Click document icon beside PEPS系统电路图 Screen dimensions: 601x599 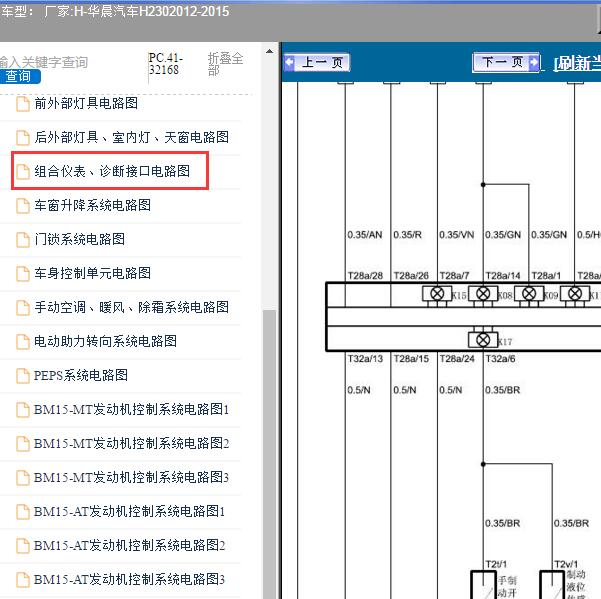pos(23,376)
